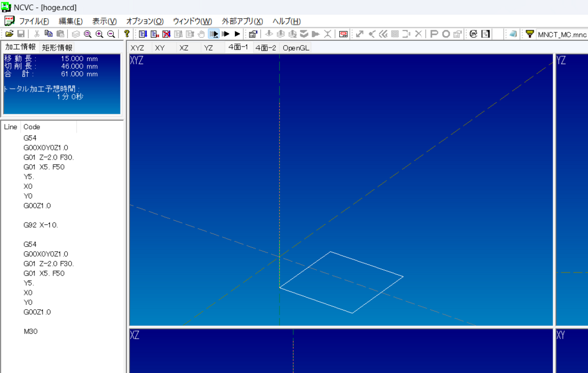
Task: Open help via the yellow question mark
Action: click(127, 34)
